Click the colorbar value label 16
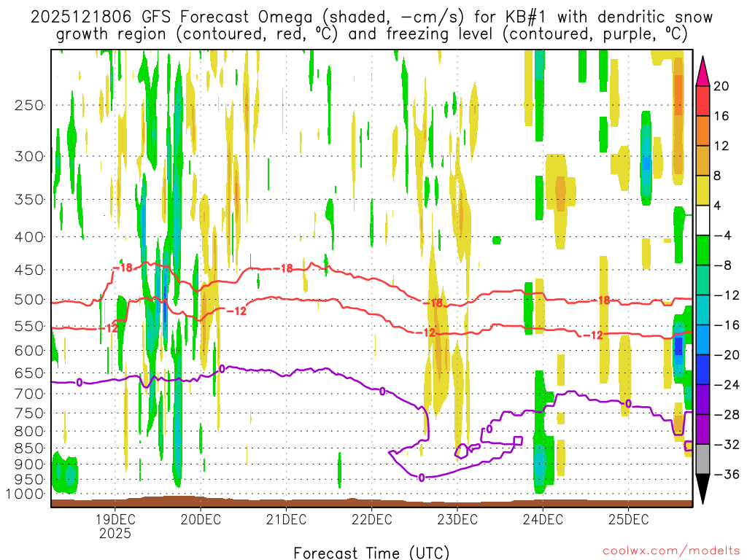 721,116
